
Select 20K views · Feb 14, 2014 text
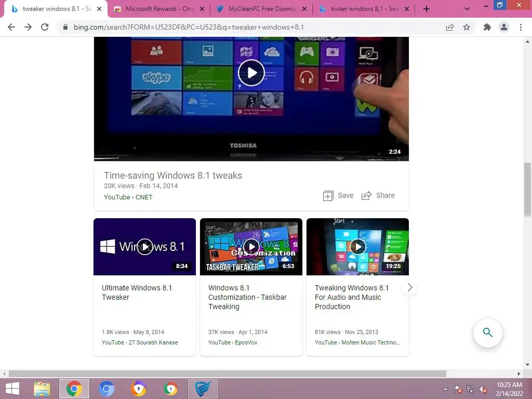141,186
